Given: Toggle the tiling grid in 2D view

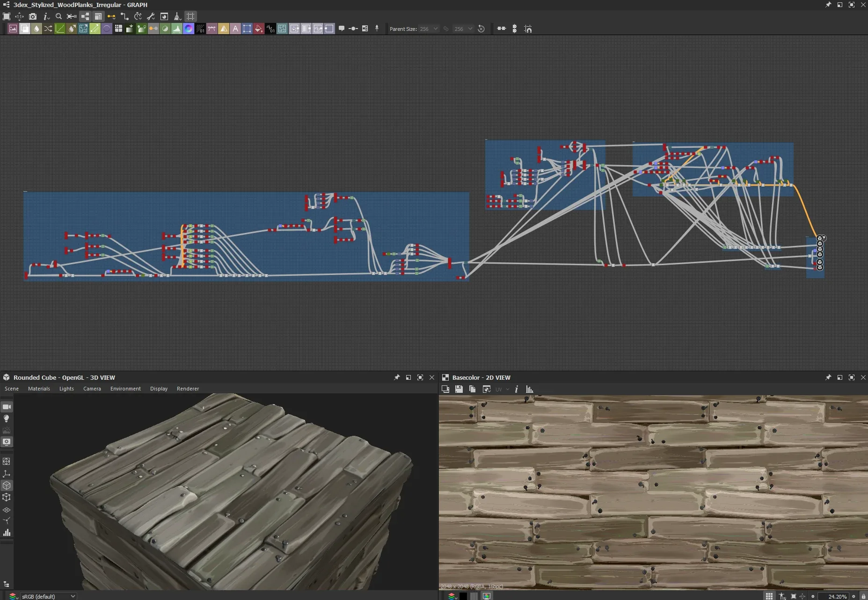Looking at the screenshot, I should pyautogui.click(x=769, y=596).
